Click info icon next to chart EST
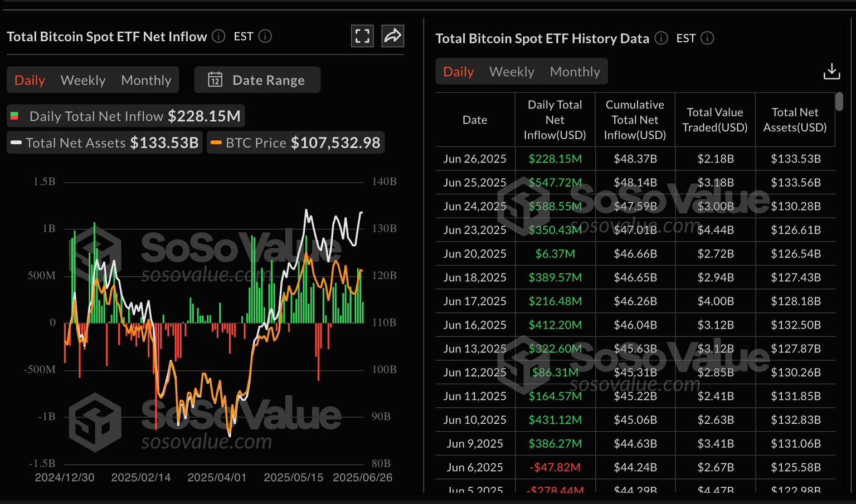The image size is (856, 504). coord(265,36)
